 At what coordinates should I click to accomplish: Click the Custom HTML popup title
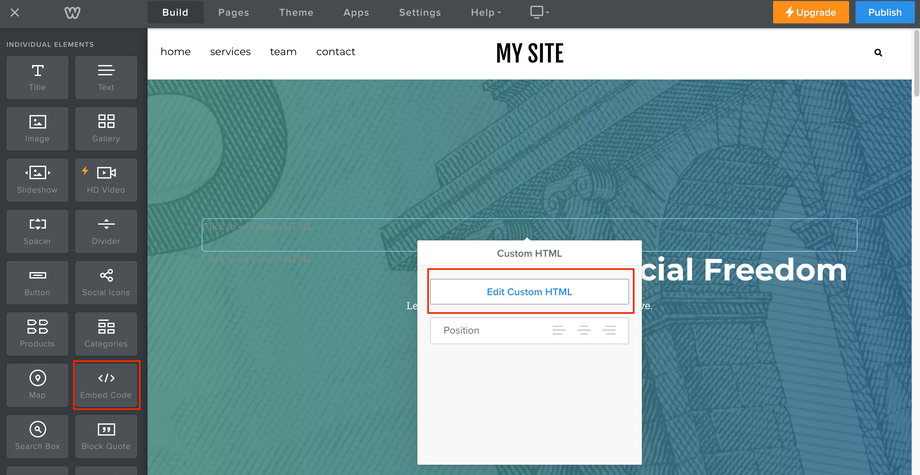tap(529, 253)
